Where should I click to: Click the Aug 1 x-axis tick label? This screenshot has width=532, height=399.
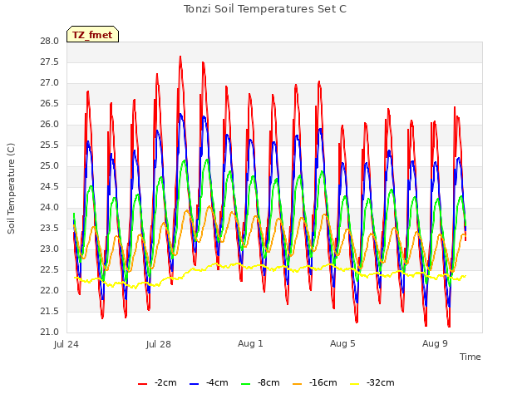coord(250,343)
